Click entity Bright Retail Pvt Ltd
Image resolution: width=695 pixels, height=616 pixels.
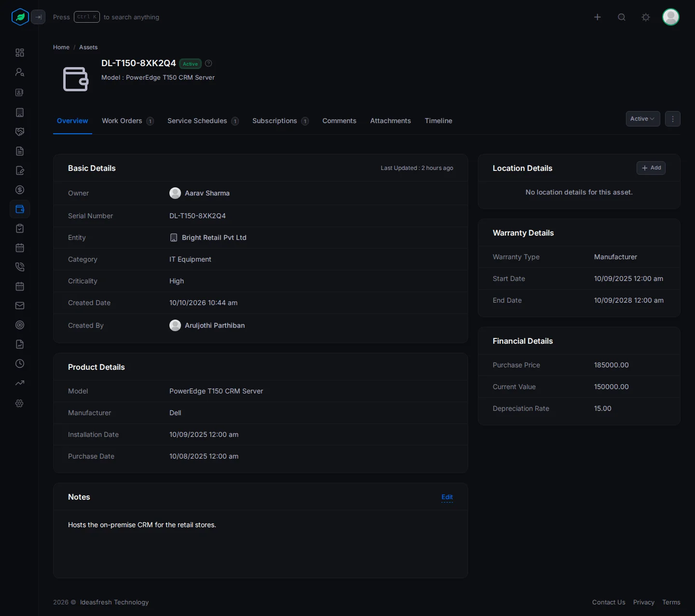coord(214,238)
